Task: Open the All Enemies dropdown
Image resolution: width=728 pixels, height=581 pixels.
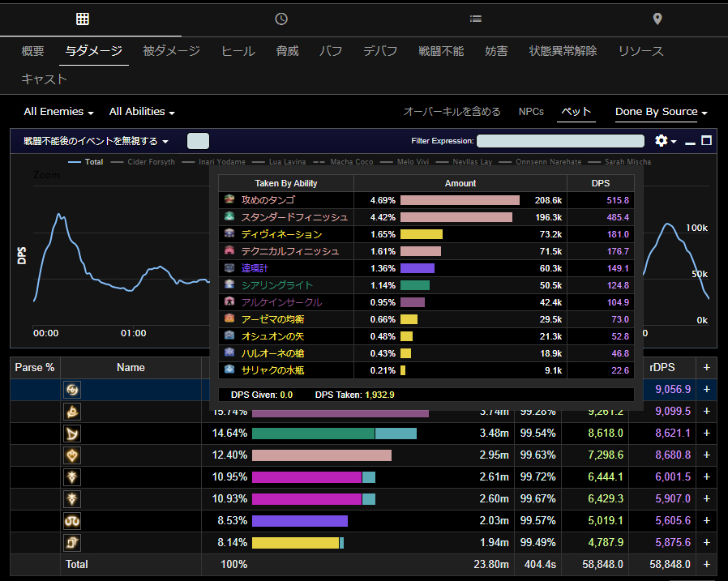Action: coord(58,112)
